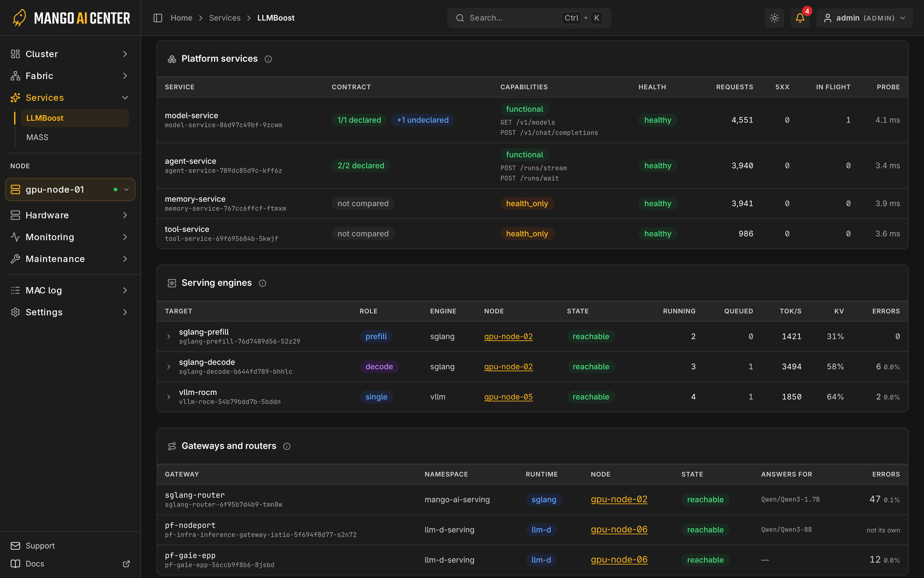Expand the Fabric menu chevron
The width and height of the screenshot is (924, 578).
click(125, 76)
